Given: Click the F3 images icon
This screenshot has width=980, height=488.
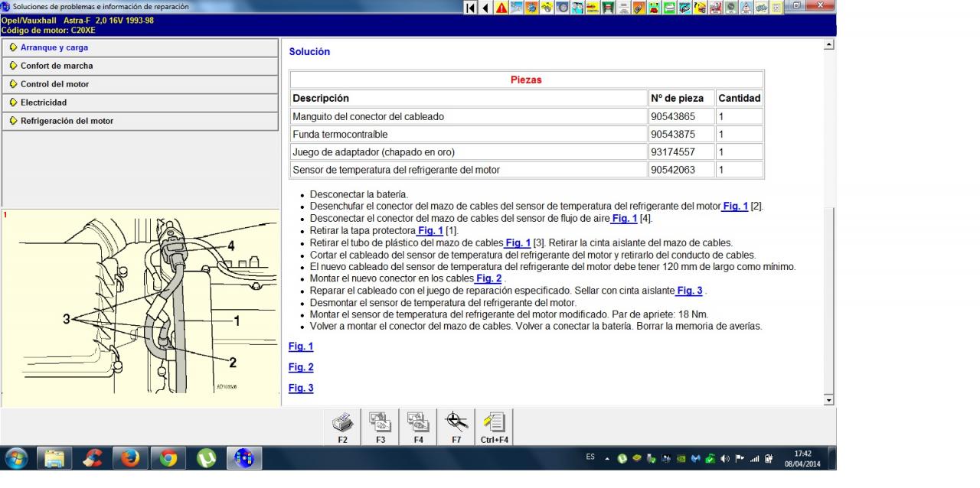Looking at the screenshot, I should coord(381,425).
